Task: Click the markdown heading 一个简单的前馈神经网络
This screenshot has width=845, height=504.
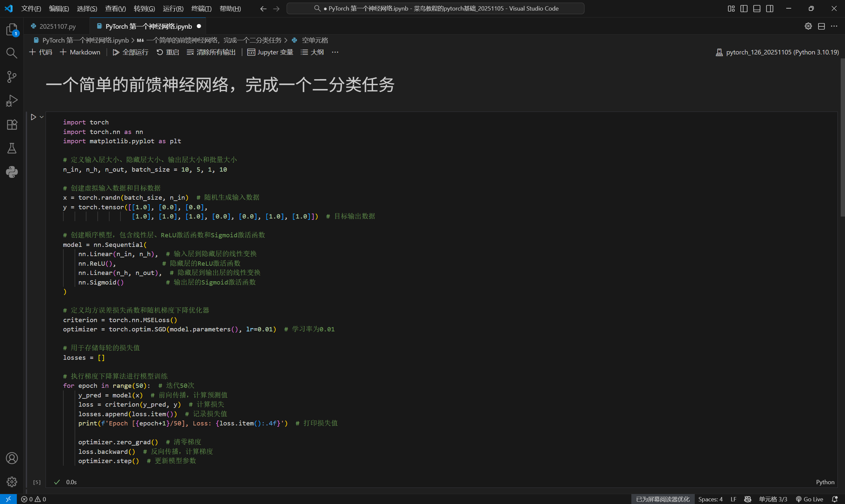Action: click(220, 84)
